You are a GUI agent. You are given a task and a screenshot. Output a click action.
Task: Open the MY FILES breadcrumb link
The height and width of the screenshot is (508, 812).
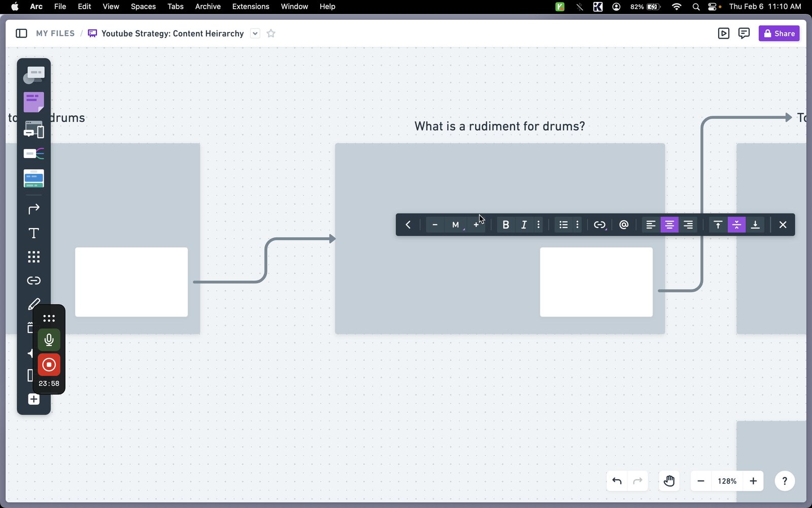(x=55, y=34)
